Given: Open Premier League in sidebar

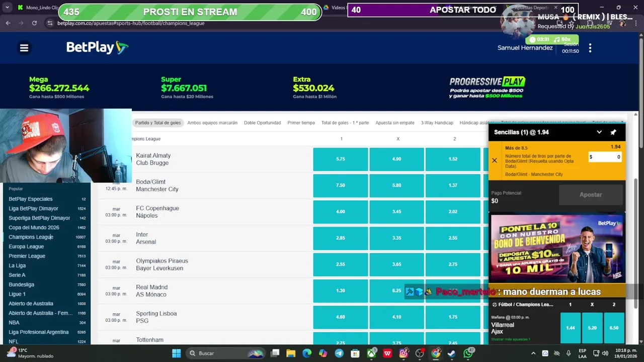Looking at the screenshot, I should pos(27,256).
